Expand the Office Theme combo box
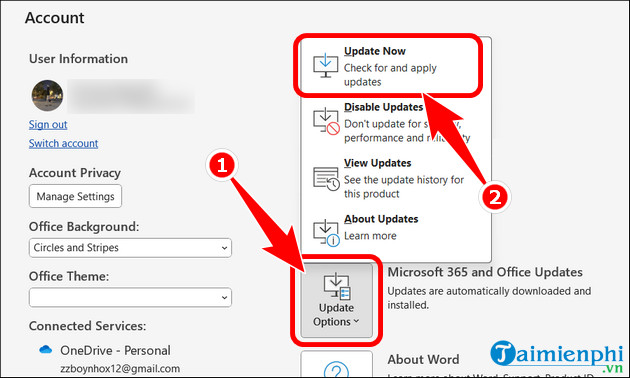This screenshot has height=378, width=630. coord(130,297)
